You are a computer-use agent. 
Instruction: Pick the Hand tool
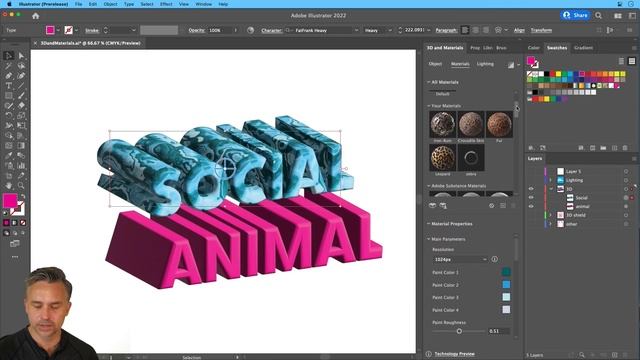coord(9,186)
